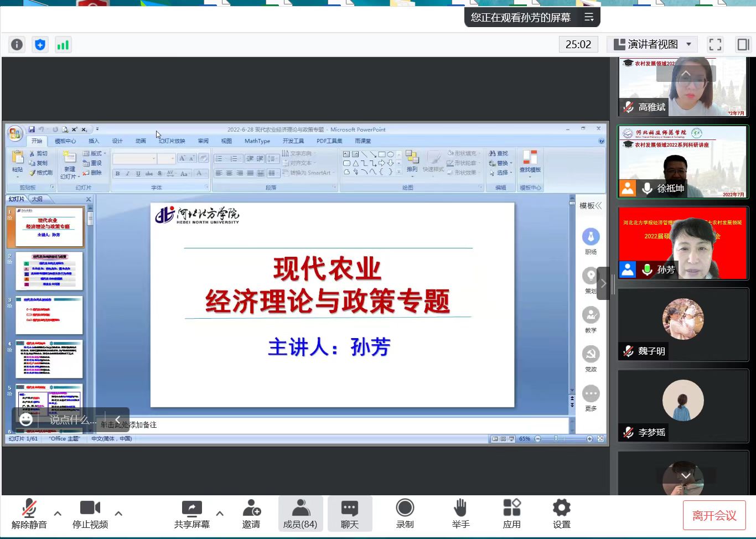The width and height of the screenshot is (756, 539).
Task: Collapse the participant video strip
Action: [x=603, y=283]
